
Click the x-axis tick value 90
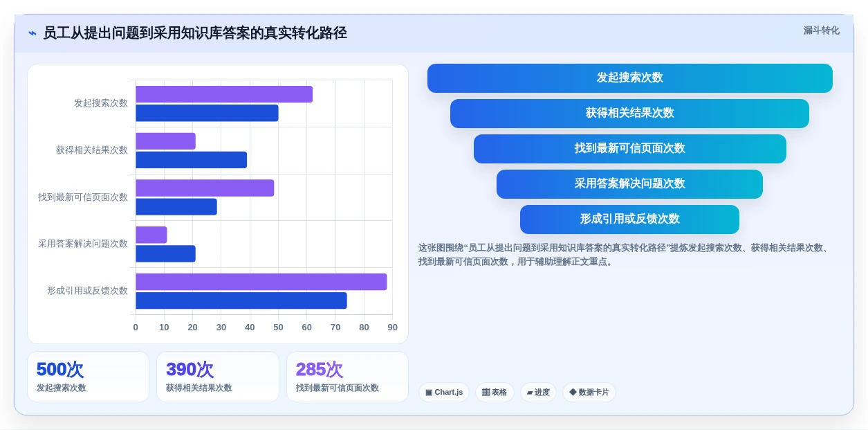(x=392, y=328)
